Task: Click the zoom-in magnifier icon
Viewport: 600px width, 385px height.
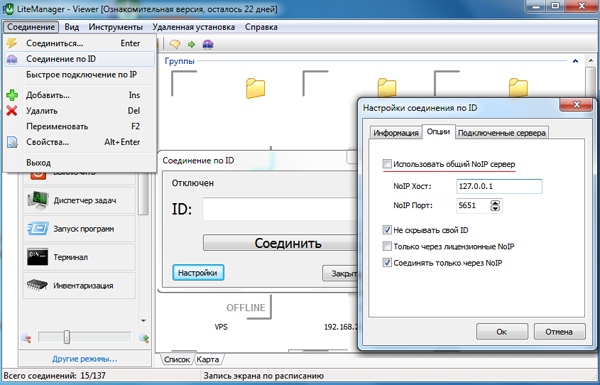Action: pyautogui.click(x=144, y=338)
